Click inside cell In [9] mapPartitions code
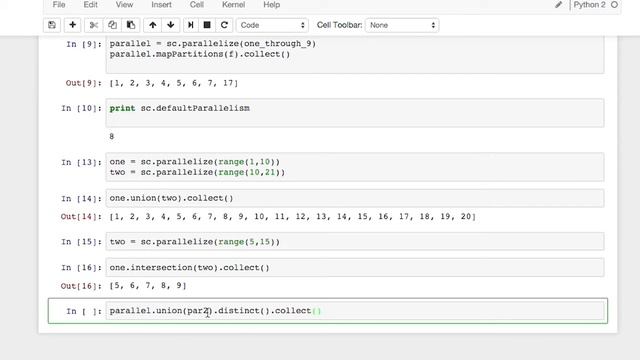This screenshot has height=360, width=640. pos(355,54)
